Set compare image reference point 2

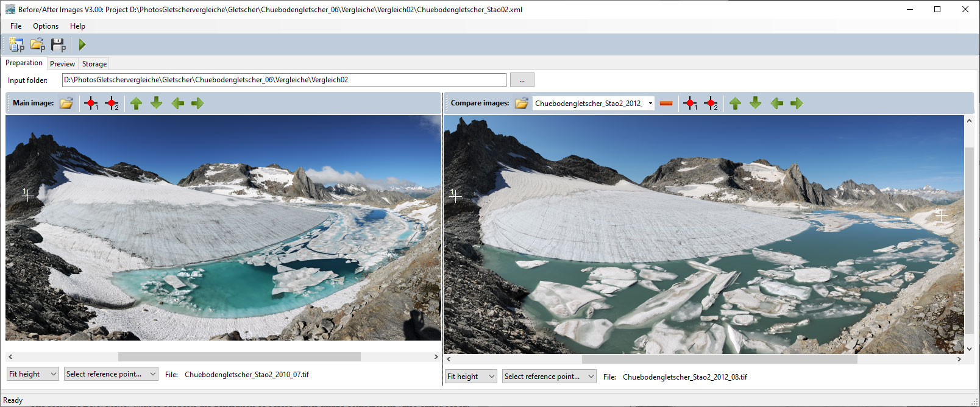(x=711, y=103)
